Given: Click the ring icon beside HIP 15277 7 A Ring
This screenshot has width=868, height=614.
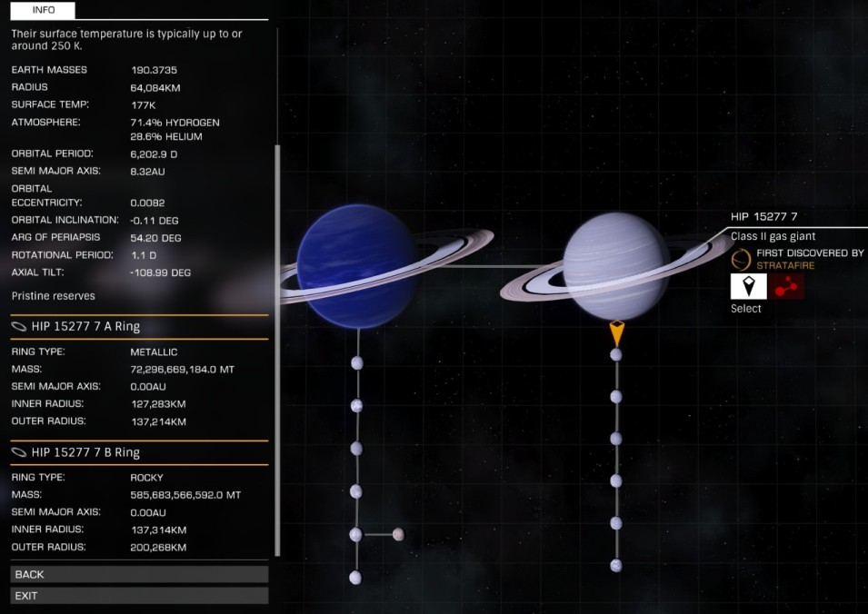Looking at the screenshot, I should point(19,326).
